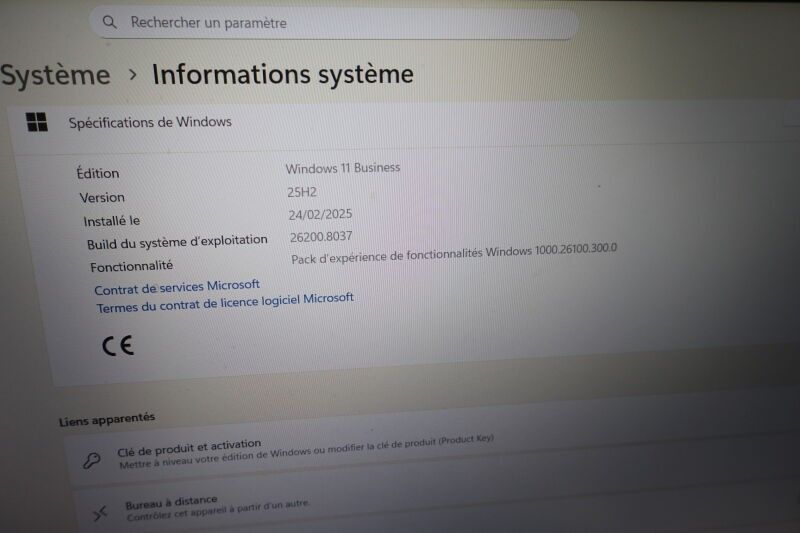This screenshot has width=800, height=533.
Task: Collapse the Spécifications de Windows section
Action: click(x=403, y=124)
